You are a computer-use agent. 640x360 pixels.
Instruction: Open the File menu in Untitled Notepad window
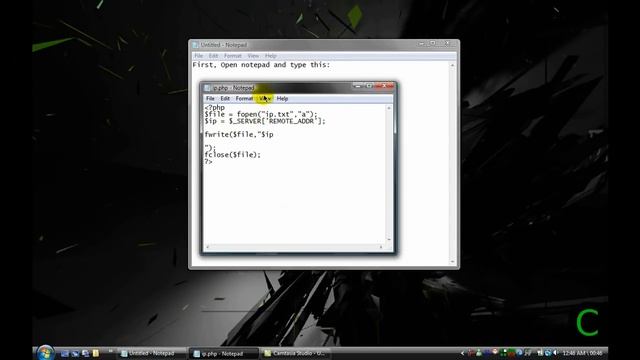199,56
